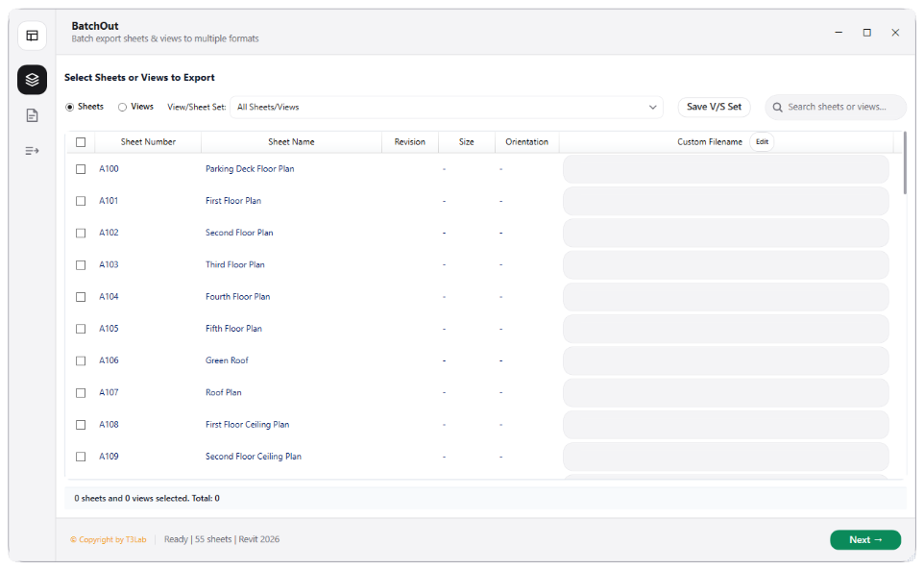
Task: Open the View/Sheet Set dropdown
Action: coord(446,108)
